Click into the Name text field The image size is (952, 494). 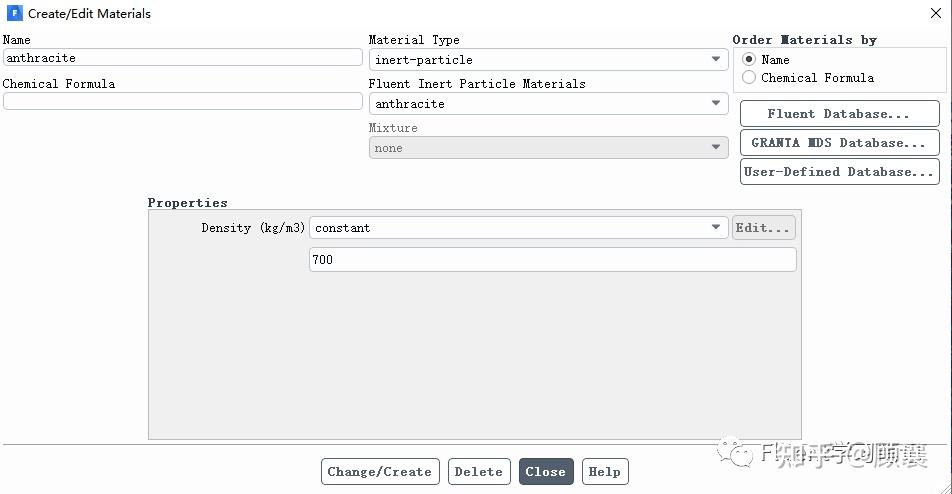182,58
